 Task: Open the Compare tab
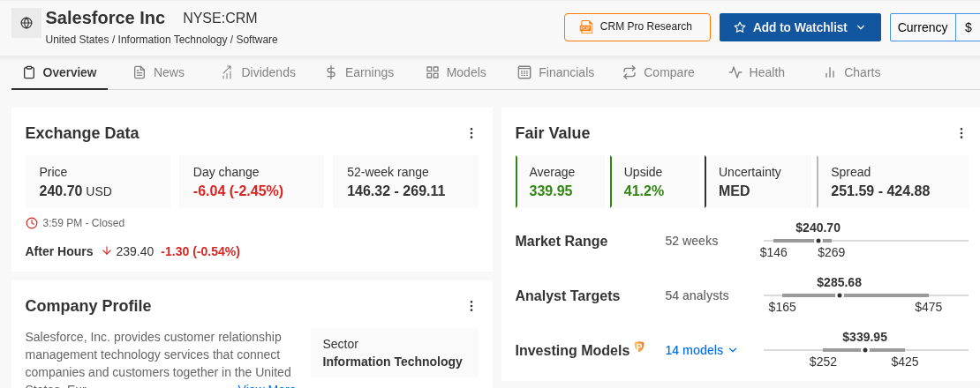click(659, 72)
